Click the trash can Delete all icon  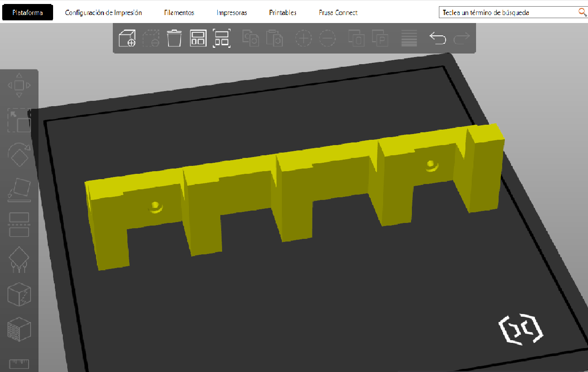pos(174,38)
